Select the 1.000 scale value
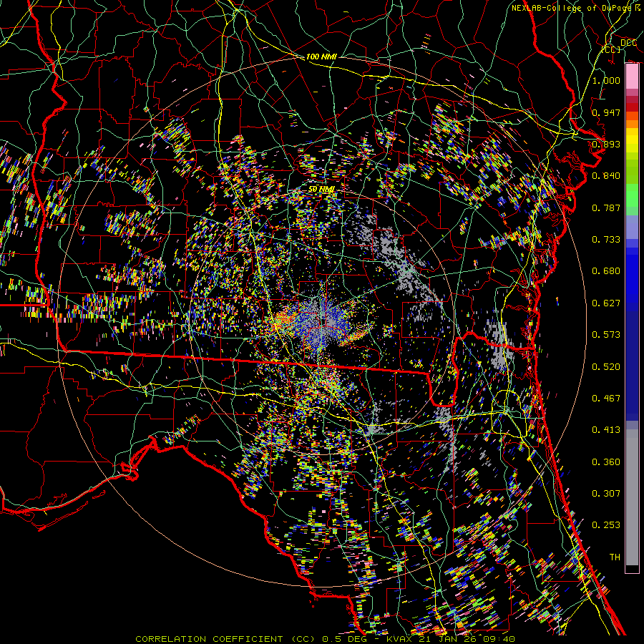The width and height of the screenshot is (644, 644). [606, 80]
